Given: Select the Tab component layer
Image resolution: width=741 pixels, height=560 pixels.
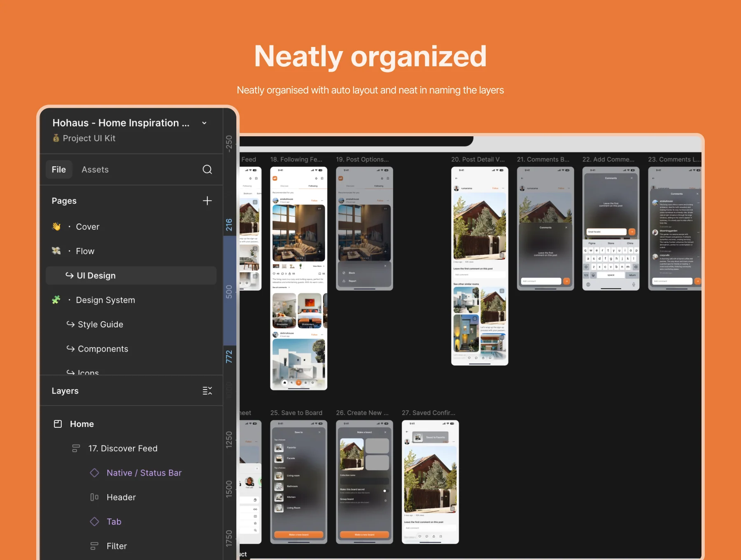Looking at the screenshot, I should 131,522.
